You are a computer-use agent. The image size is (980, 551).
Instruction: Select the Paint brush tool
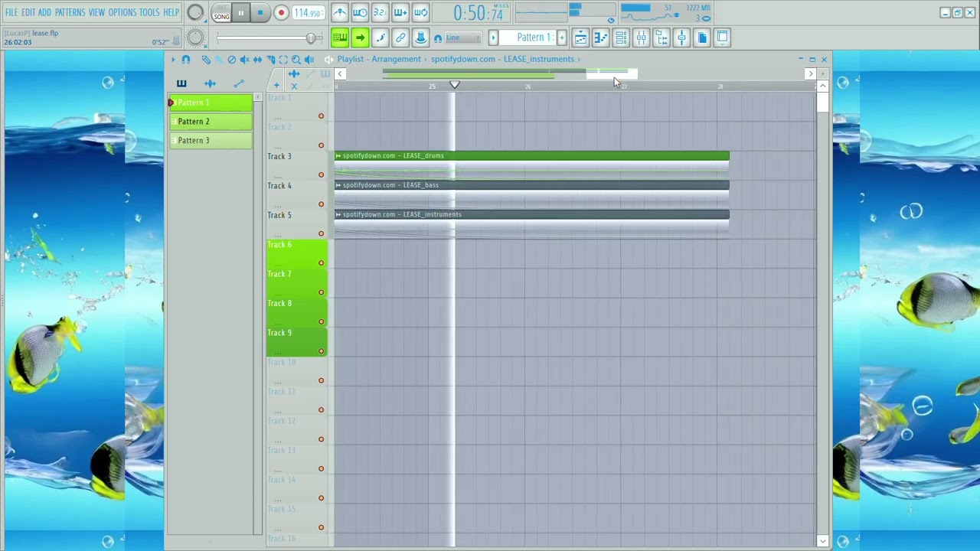(219, 59)
